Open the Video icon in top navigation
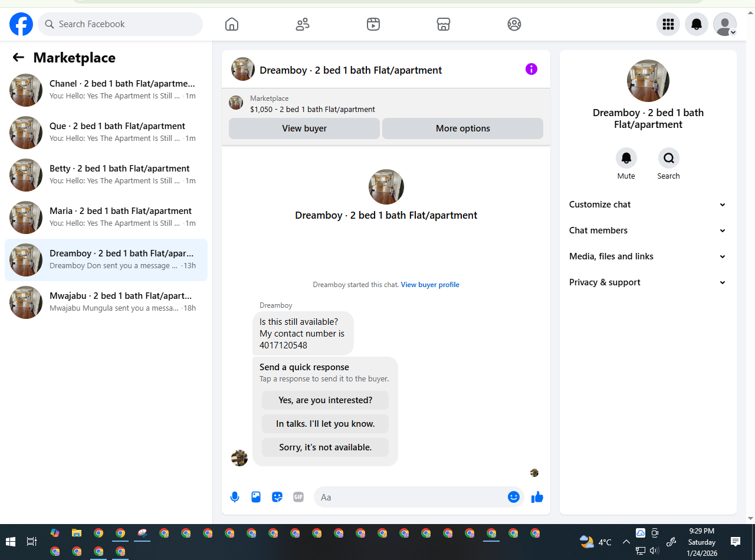 pyautogui.click(x=373, y=24)
